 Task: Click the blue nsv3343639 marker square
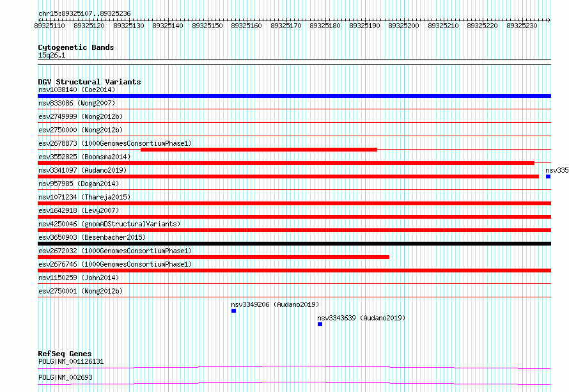click(320, 324)
